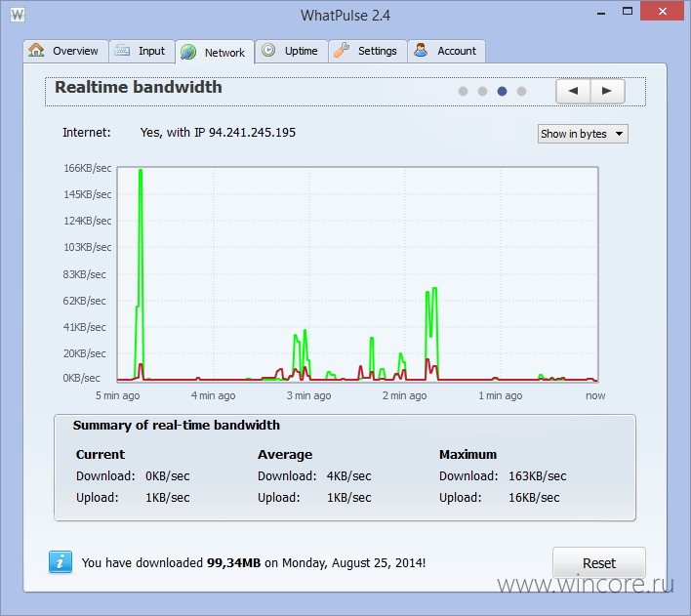This screenshot has height=616, width=691.
Task: Select the fourth page indicator dot
Action: pyautogui.click(x=521, y=91)
